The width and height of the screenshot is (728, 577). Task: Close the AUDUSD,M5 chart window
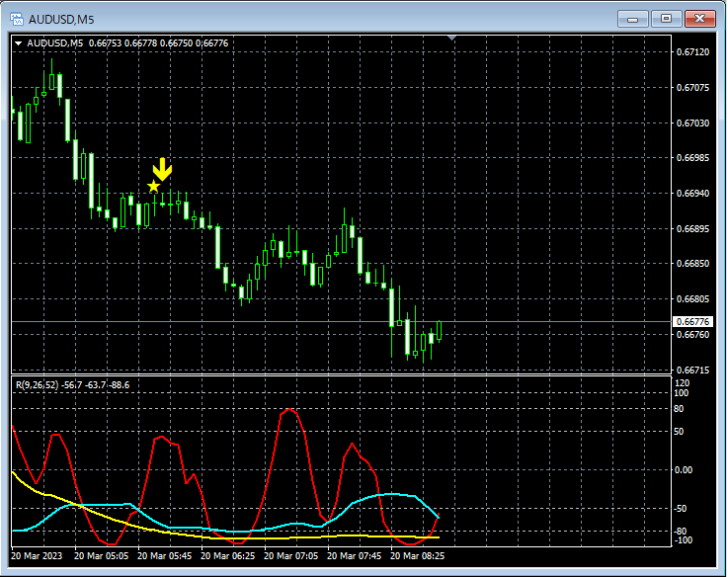699,18
